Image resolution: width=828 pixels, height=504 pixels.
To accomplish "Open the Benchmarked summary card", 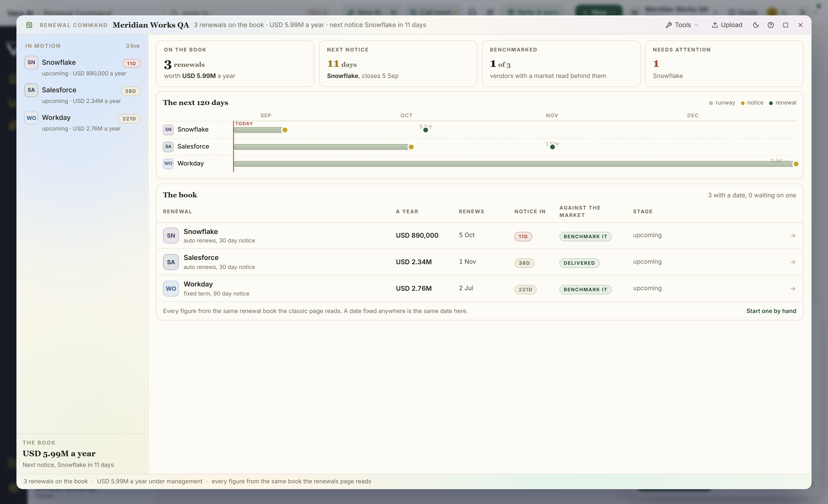I will point(561,64).
